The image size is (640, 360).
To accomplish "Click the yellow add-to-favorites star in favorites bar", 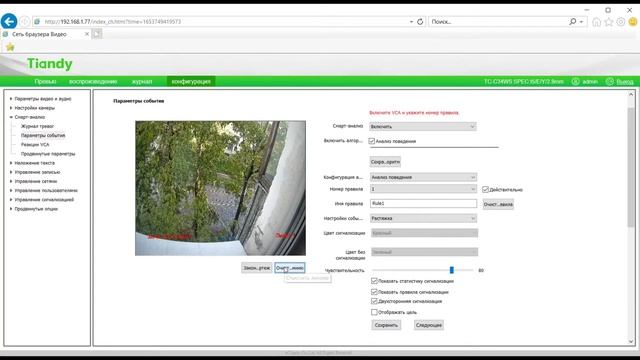I will (10, 47).
